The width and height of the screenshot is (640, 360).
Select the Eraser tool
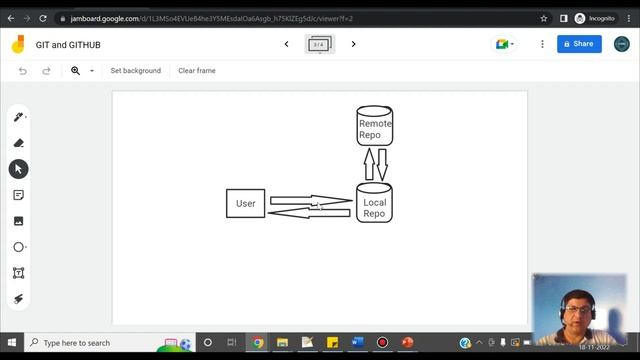(18, 143)
